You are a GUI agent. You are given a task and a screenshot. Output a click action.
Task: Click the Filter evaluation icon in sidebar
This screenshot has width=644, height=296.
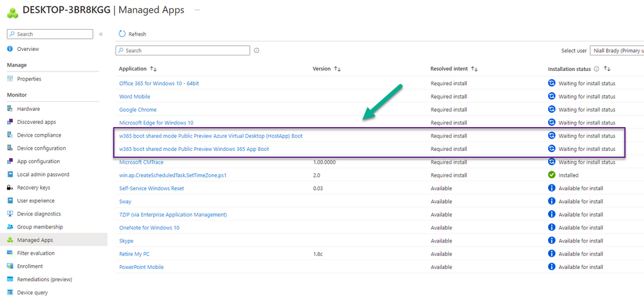[x=10, y=253]
